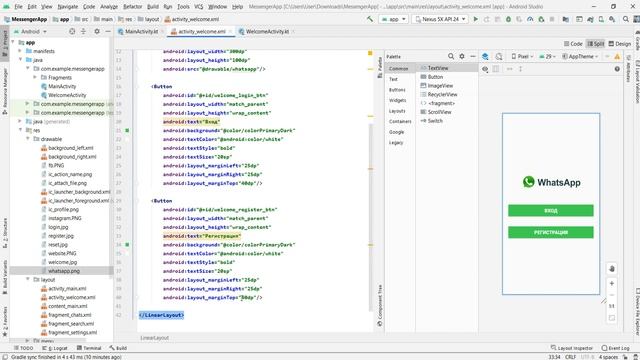Click the Sync Project with Gradle icon
640x360 pixels.
pos(590,19)
